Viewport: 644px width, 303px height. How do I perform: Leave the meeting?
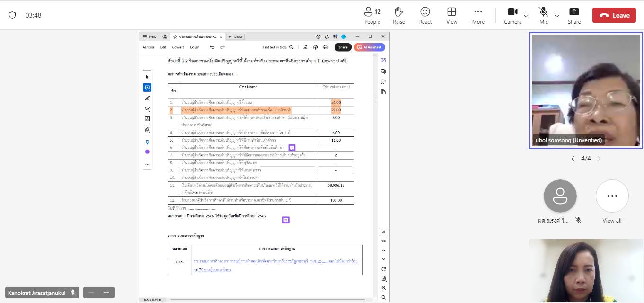pyautogui.click(x=614, y=15)
